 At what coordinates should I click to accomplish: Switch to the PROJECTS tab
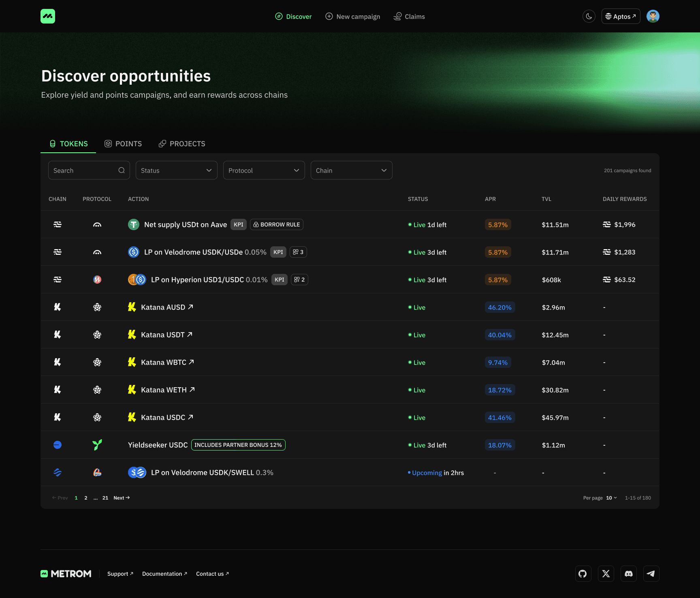coord(182,144)
